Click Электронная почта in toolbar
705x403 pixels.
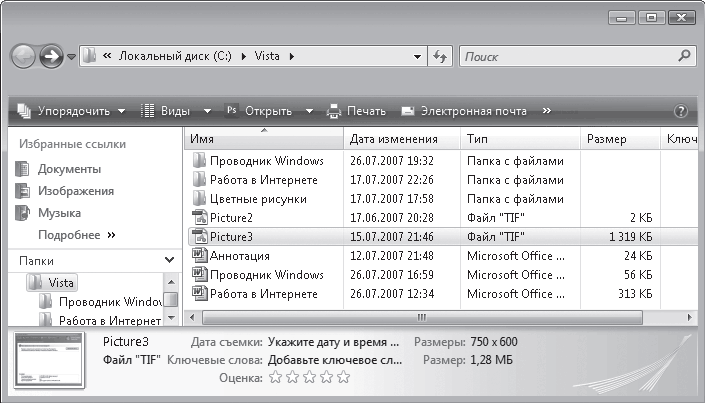[x=464, y=111]
